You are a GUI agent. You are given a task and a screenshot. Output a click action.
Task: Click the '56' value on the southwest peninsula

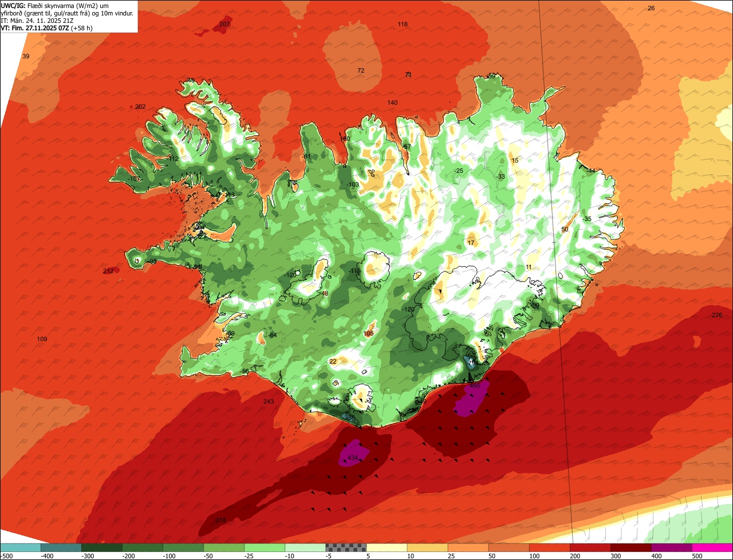[245, 372]
